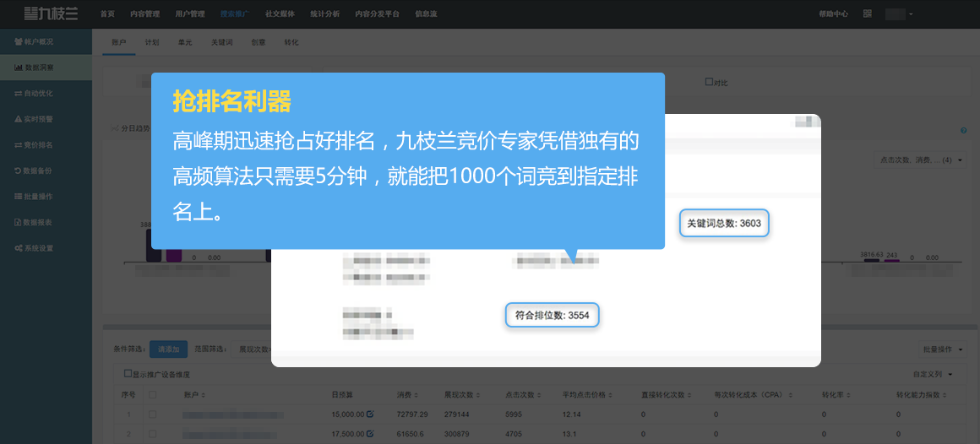
Task: Click the 72797.29 cost value in row 1
Action: click(412, 414)
